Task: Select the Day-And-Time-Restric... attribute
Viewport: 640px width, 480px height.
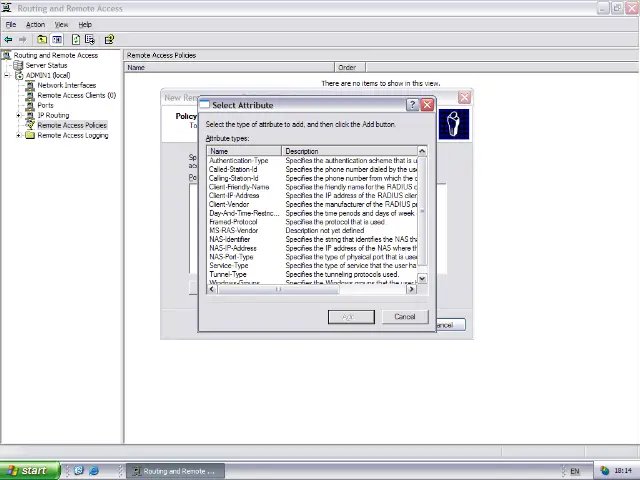Action: pyautogui.click(x=244, y=213)
